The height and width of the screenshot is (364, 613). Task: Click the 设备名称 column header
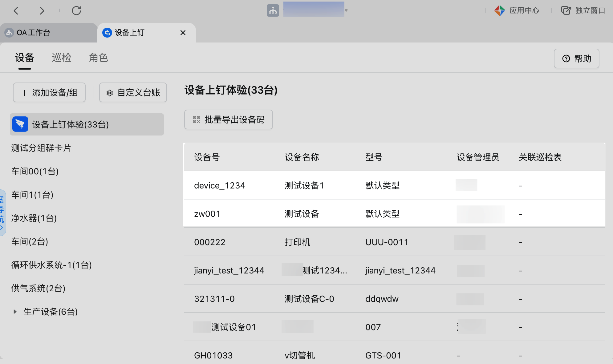click(302, 157)
